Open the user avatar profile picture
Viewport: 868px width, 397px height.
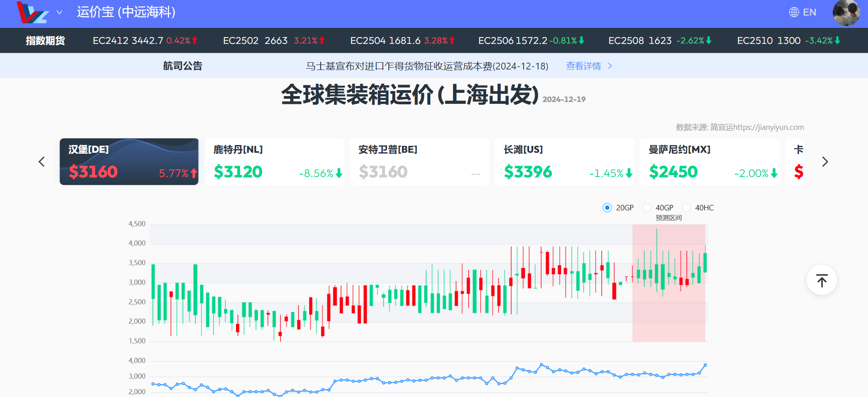click(847, 13)
